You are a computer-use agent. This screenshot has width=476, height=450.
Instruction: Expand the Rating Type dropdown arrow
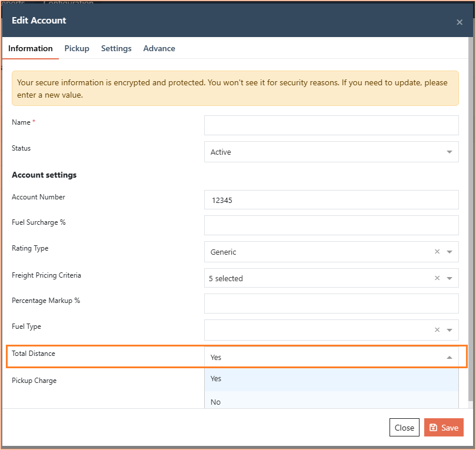(x=450, y=252)
